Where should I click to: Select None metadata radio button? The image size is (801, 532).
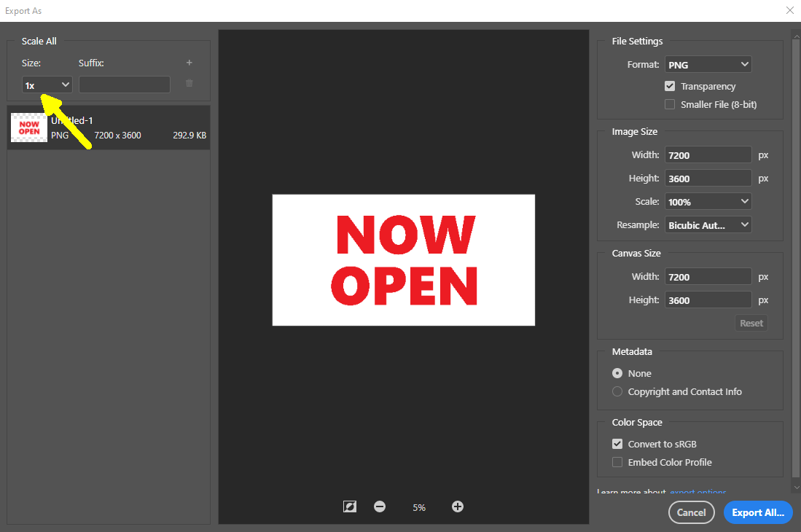click(x=617, y=373)
